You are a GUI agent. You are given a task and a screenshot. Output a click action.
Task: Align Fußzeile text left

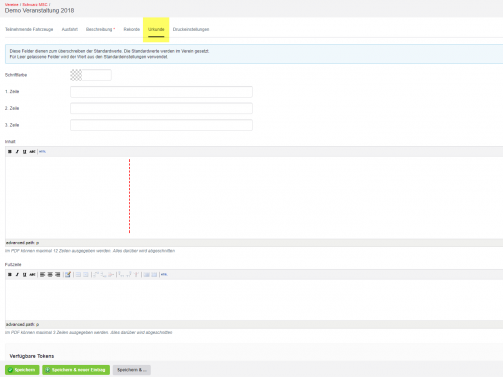click(x=42, y=275)
